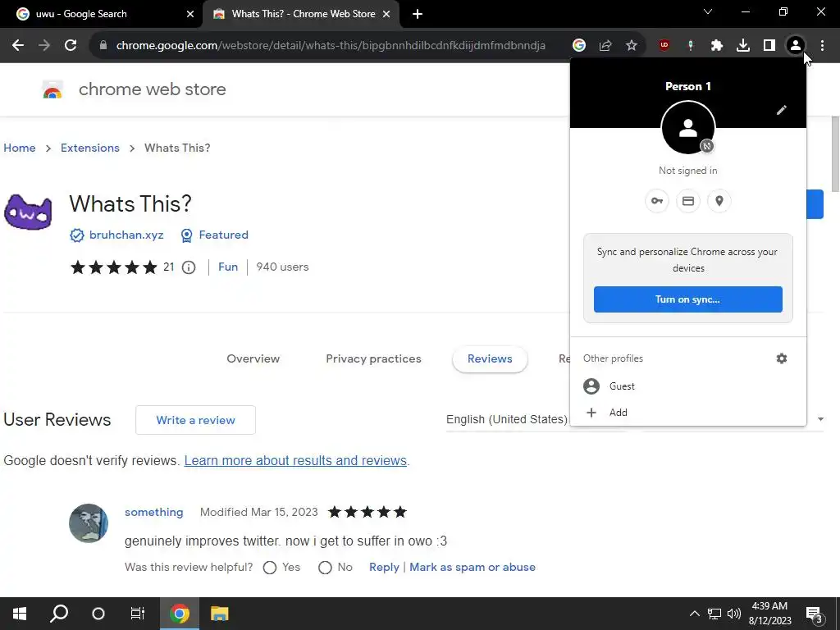Open Windows taskbar search
The height and width of the screenshot is (630, 840).
[59, 614]
